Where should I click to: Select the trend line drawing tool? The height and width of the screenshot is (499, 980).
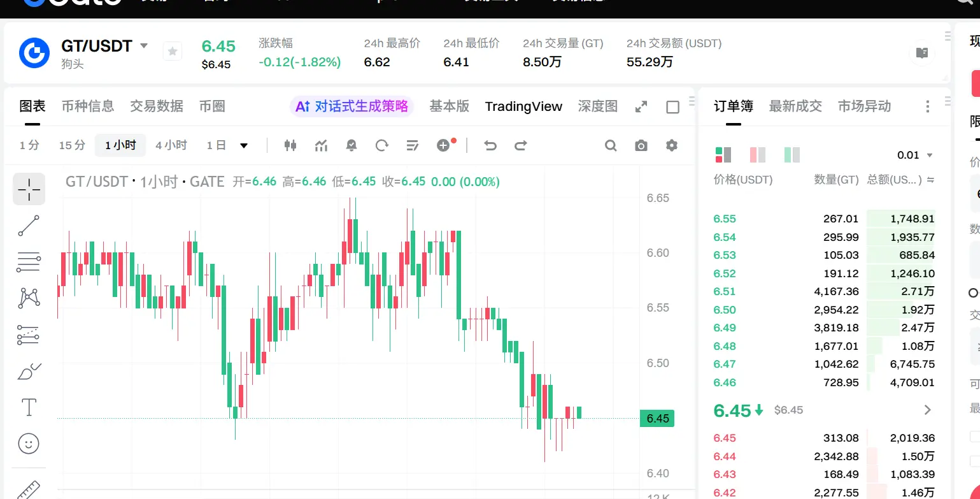pos(29,226)
